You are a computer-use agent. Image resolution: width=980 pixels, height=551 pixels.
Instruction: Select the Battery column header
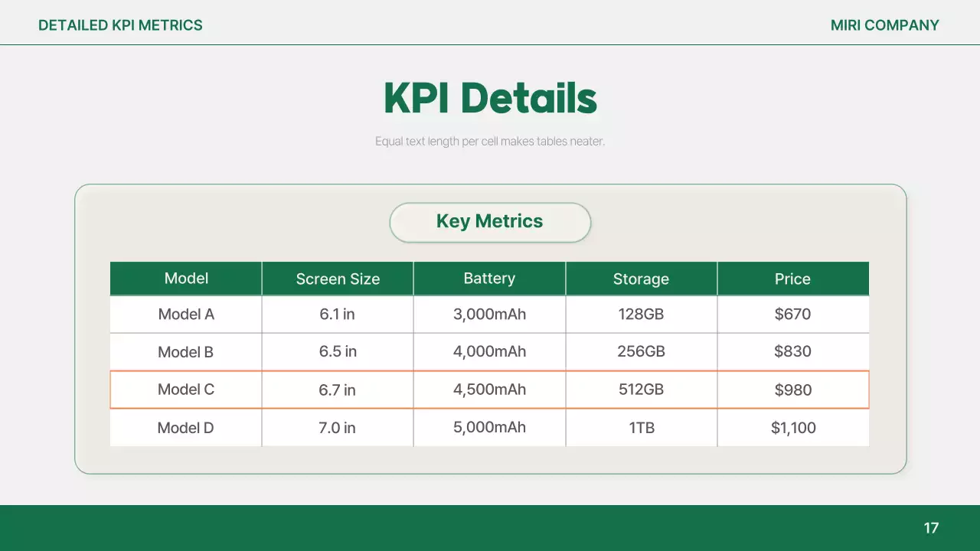tap(489, 279)
